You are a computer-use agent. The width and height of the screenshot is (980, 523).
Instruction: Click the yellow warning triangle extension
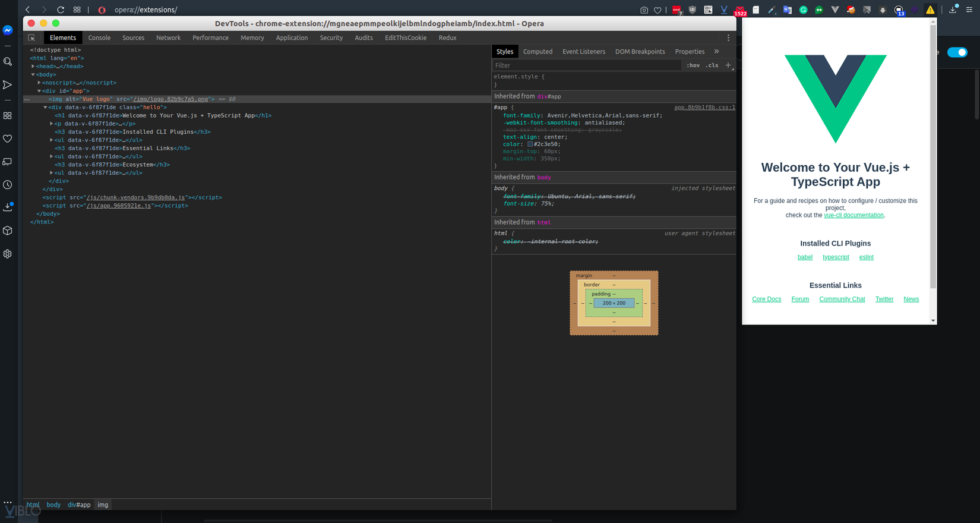930,10
